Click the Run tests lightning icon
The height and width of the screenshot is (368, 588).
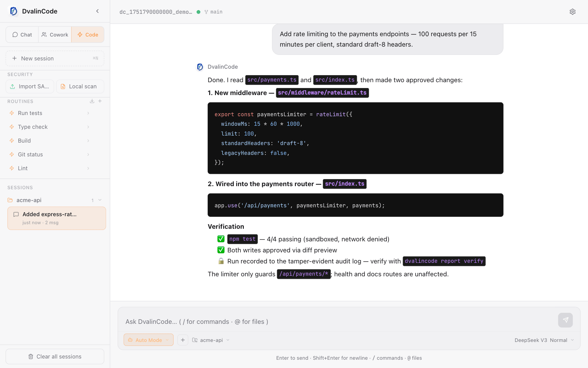click(x=12, y=113)
